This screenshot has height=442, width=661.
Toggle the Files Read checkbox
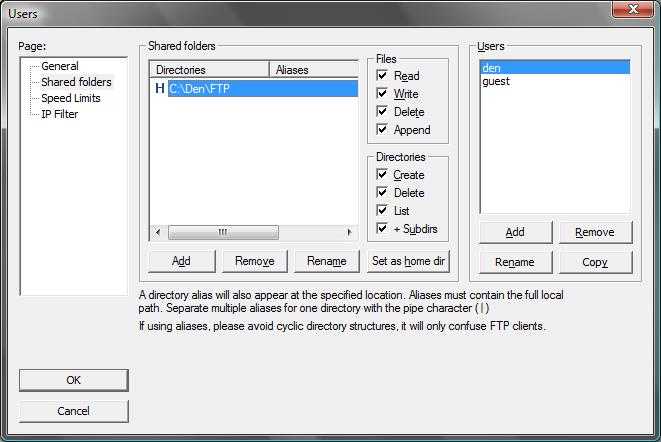(x=382, y=75)
